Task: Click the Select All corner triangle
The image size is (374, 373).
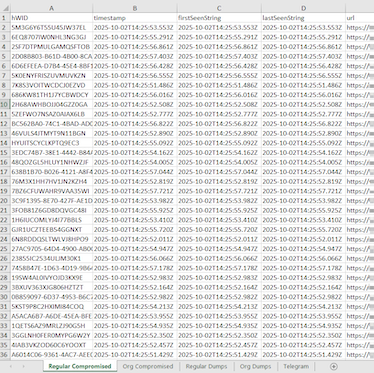Action: click(5, 8)
